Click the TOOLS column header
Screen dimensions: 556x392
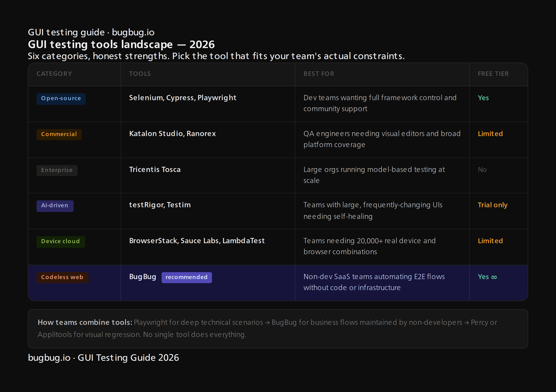140,74
